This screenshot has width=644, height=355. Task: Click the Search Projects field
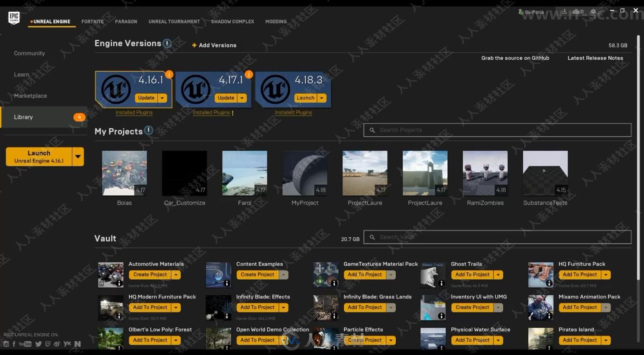point(497,130)
